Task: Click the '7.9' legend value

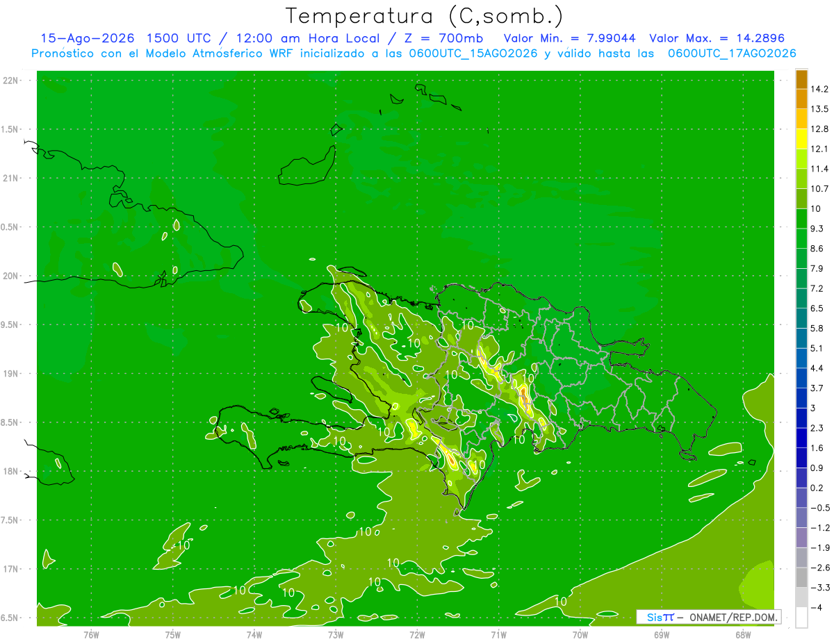Action: tap(817, 269)
